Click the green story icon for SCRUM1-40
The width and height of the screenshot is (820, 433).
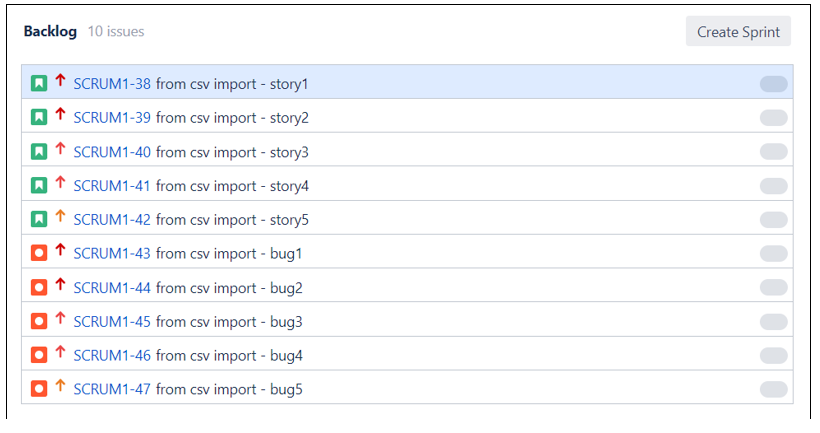(39, 152)
